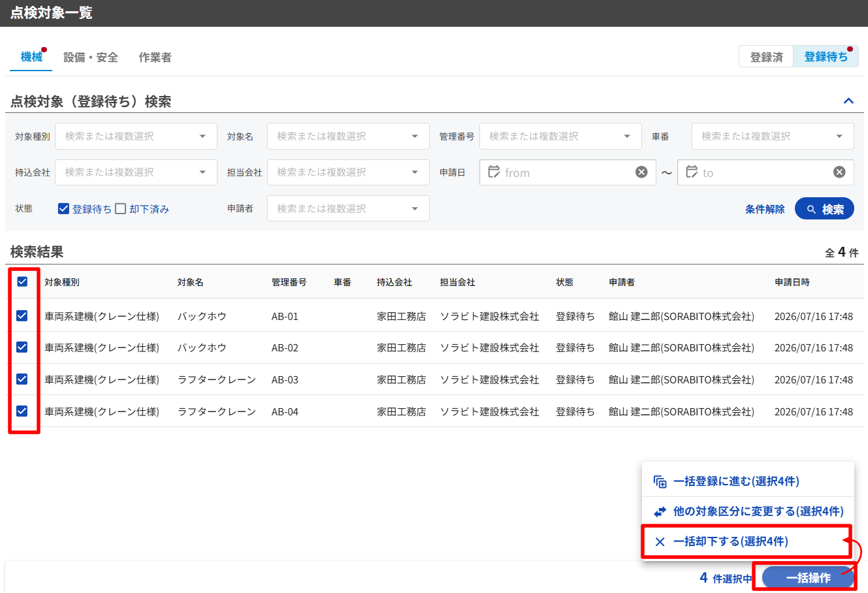The height and width of the screenshot is (593, 868).
Task: Click the 申請者 column header
Action: click(622, 282)
